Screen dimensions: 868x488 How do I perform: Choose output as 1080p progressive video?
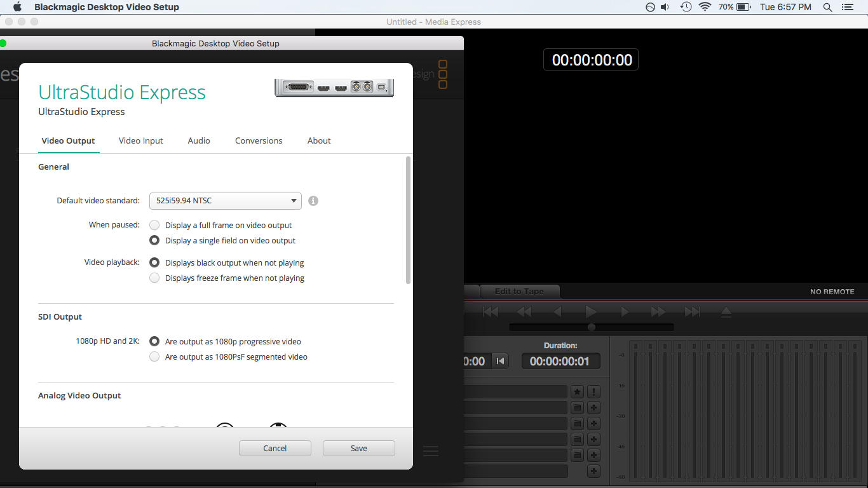(x=154, y=341)
